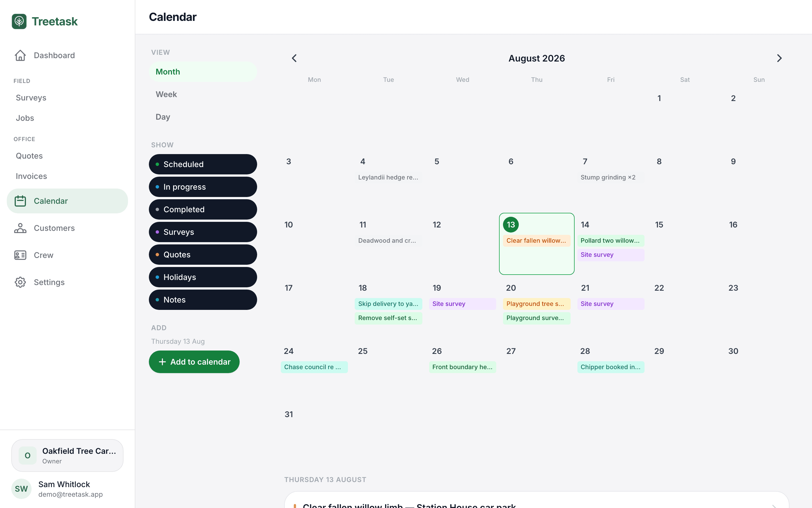Open the Remove self-set event on the 18th
Screen dimensions: 812x508
pyautogui.click(x=388, y=318)
